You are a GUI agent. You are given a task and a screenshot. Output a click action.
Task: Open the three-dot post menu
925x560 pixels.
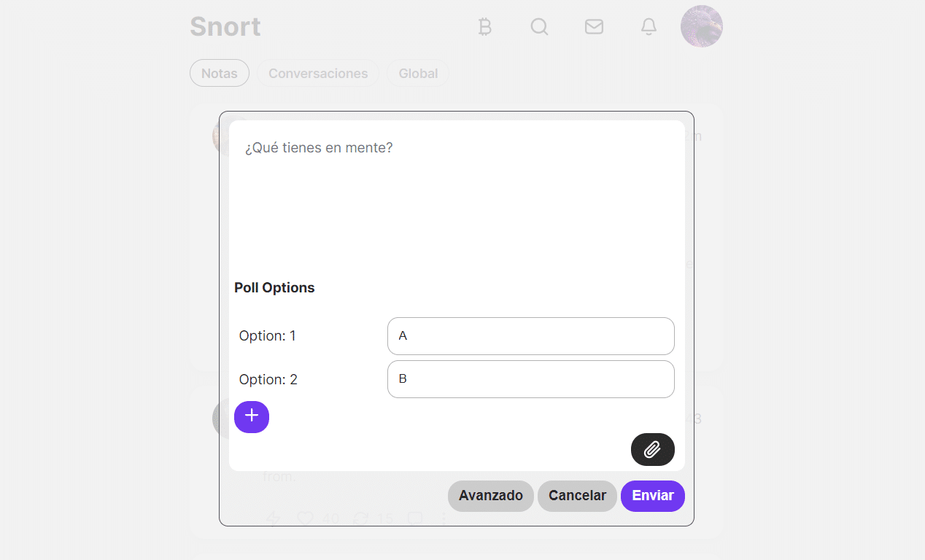pos(443,518)
